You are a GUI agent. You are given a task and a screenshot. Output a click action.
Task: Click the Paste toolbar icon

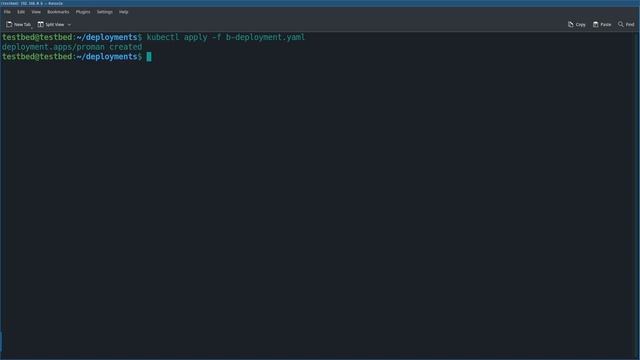tap(596, 24)
